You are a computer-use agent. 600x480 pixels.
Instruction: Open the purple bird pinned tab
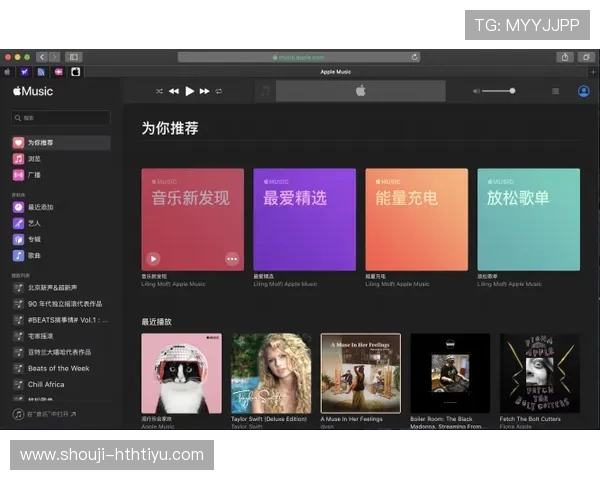24,72
